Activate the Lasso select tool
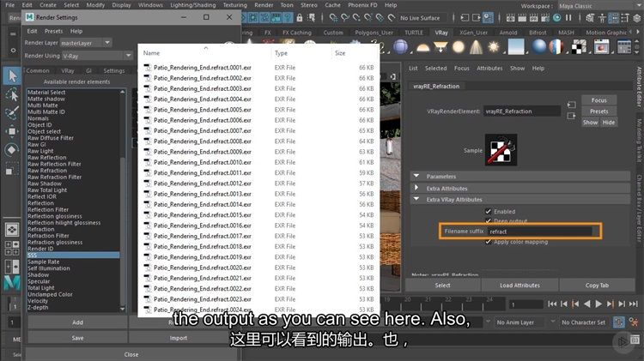This screenshot has width=644, height=361. click(x=12, y=95)
